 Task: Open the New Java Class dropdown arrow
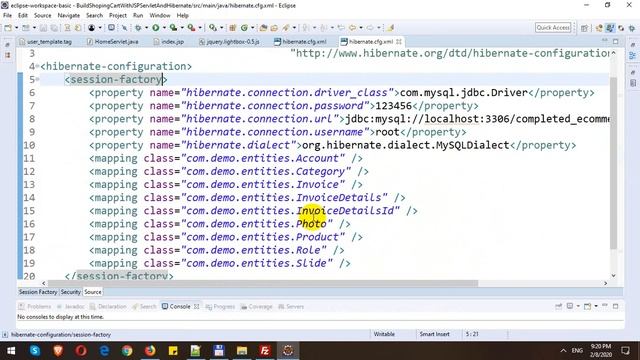253,28
